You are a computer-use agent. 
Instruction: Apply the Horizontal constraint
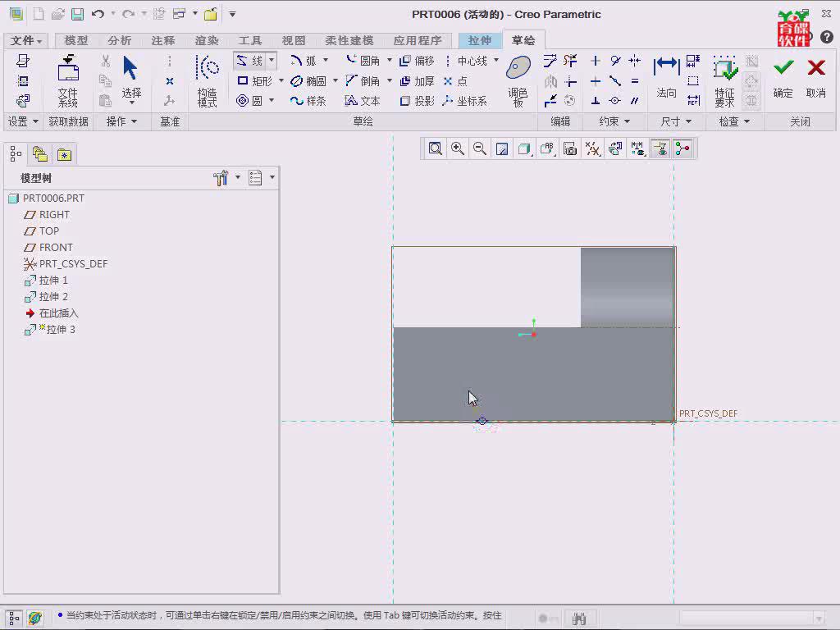[x=596, y=81]
